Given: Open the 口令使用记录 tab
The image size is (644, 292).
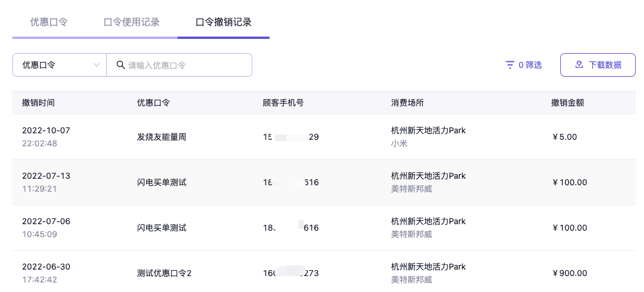Looking at the screenshot, I should [132, 22].
